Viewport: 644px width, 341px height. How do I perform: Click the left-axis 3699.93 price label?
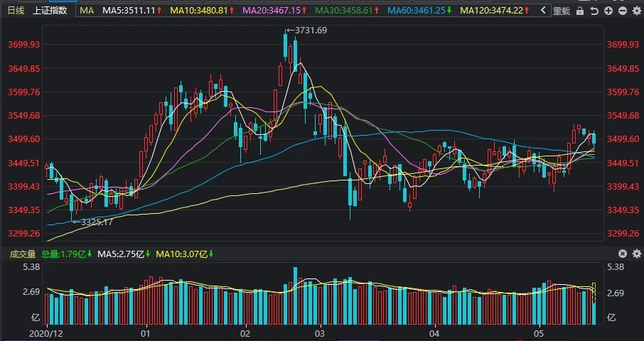click(24, 44)
